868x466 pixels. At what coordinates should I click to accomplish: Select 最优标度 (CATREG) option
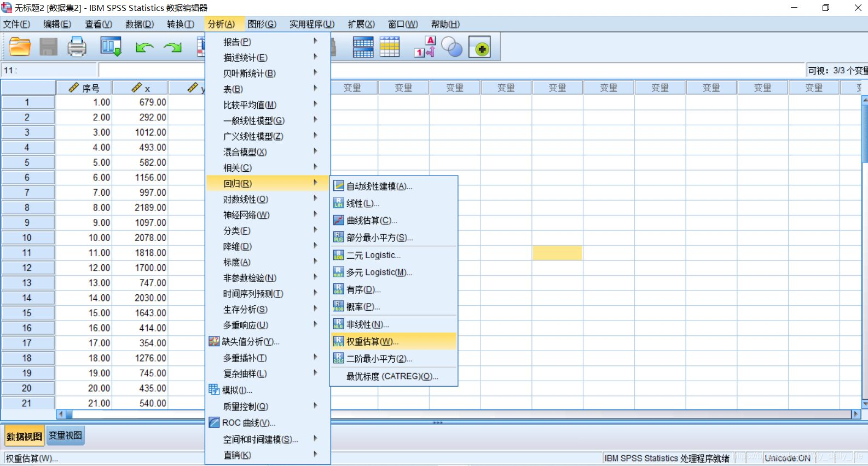[x=394, y=376]
